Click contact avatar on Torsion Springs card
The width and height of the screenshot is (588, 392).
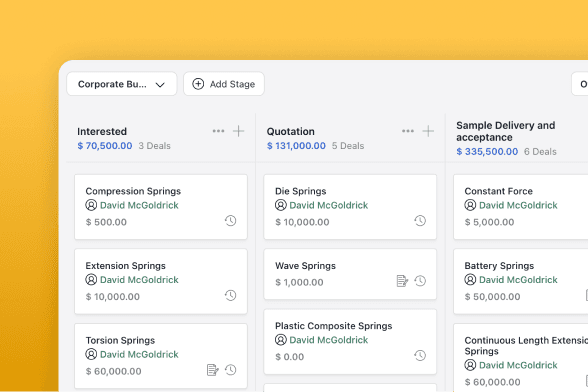(91, 354)
